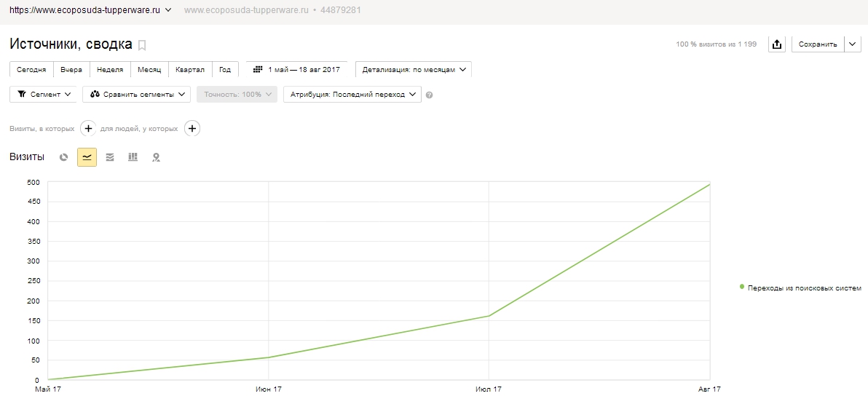Open the map chart view
868x404 pixels.
(x=156, y=157)
